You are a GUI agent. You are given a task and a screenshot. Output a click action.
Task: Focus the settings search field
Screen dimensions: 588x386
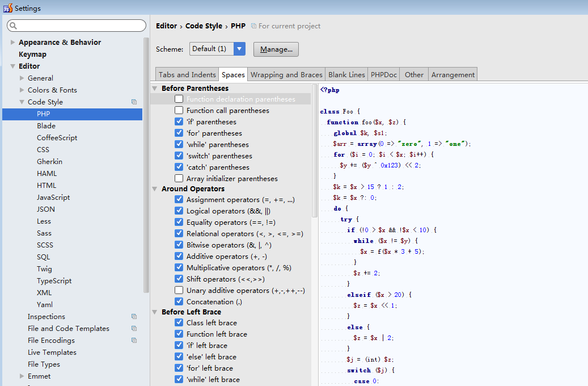[x=79, y=26]
